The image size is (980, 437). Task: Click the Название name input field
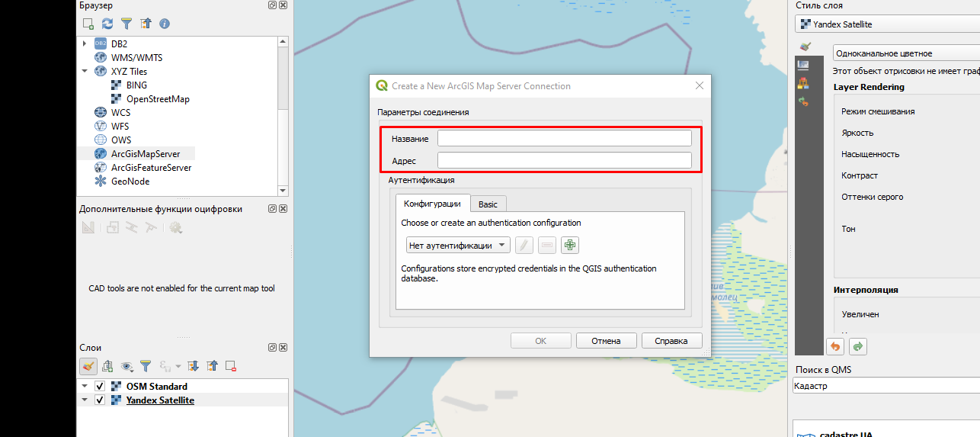(x=564, y=138)
